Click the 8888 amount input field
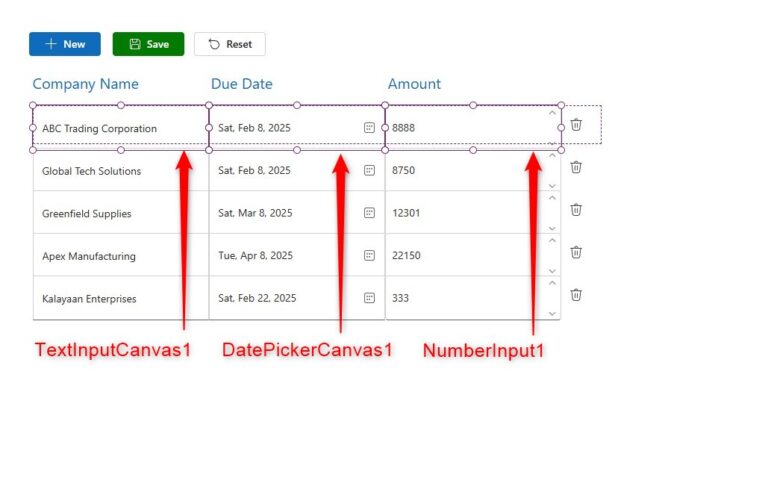The height and width of the screenshot is (498, 768). [460, 128]
